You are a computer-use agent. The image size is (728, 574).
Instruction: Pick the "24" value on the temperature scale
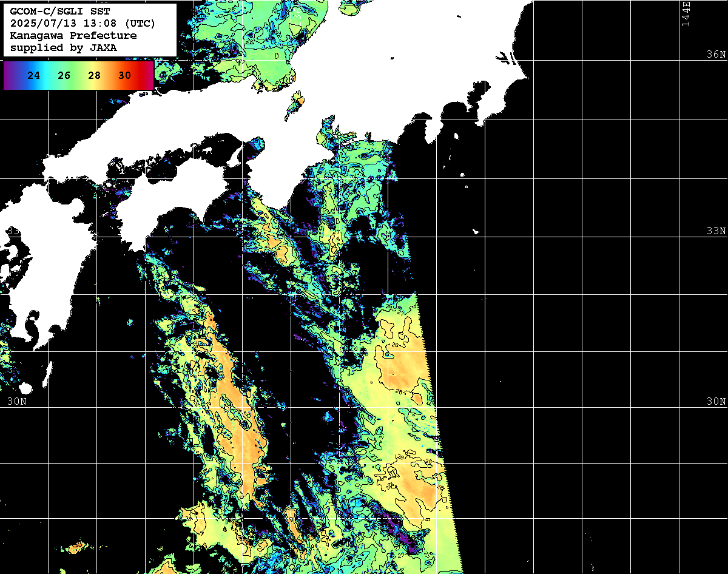pyautogui.click(x=34, y=76)
